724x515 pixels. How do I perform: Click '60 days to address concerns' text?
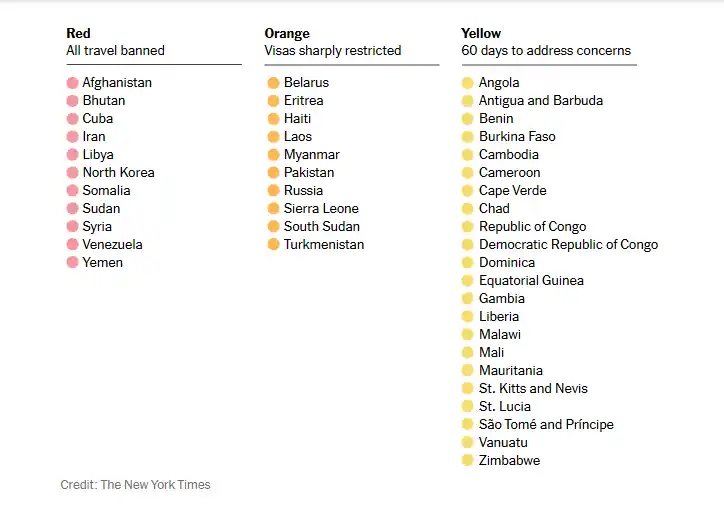point(546,51)
